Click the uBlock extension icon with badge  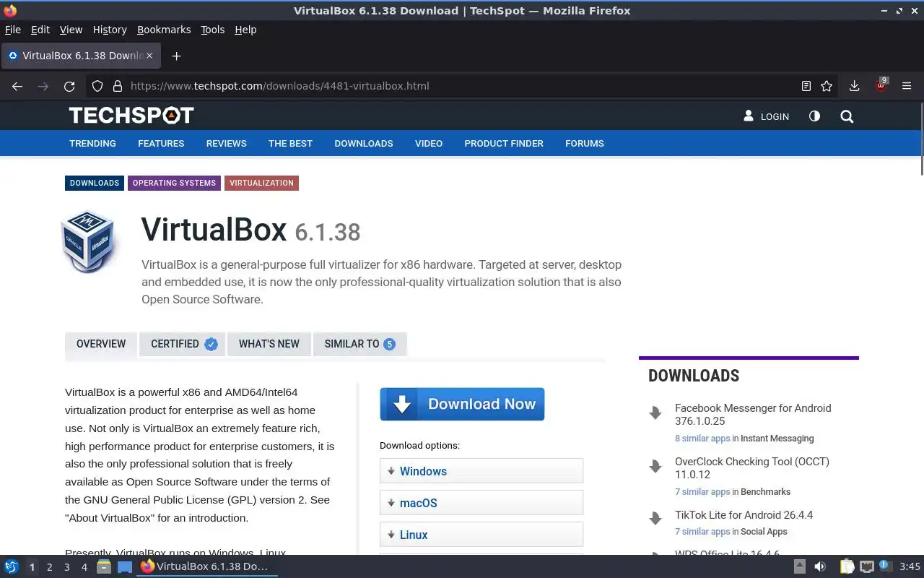coord(881,85)
